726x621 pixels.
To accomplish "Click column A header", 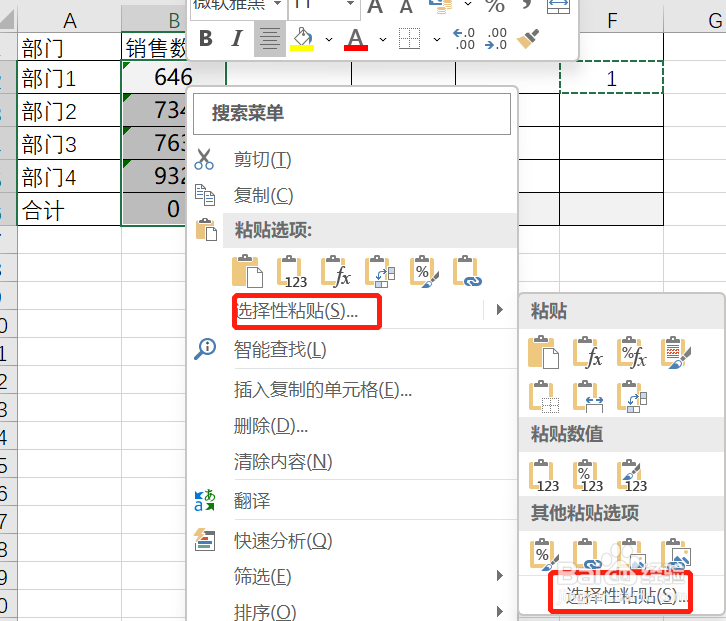I will point(69,20).
